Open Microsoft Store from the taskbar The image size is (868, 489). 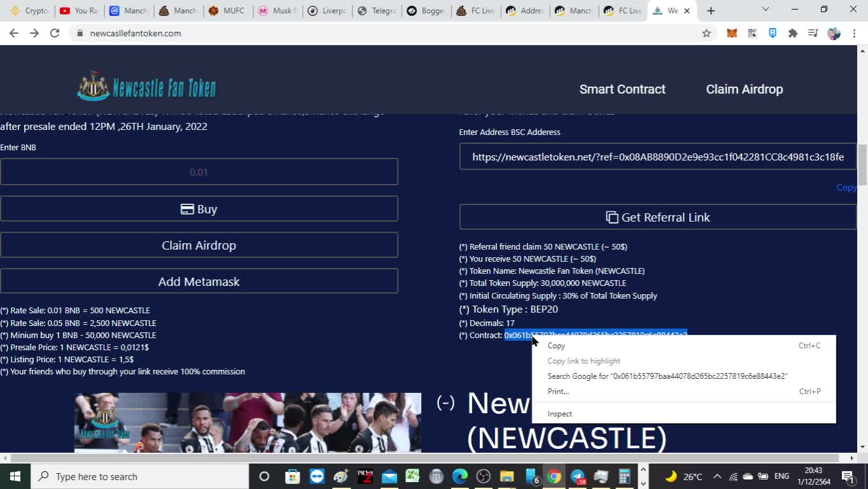tap(292, 476)
